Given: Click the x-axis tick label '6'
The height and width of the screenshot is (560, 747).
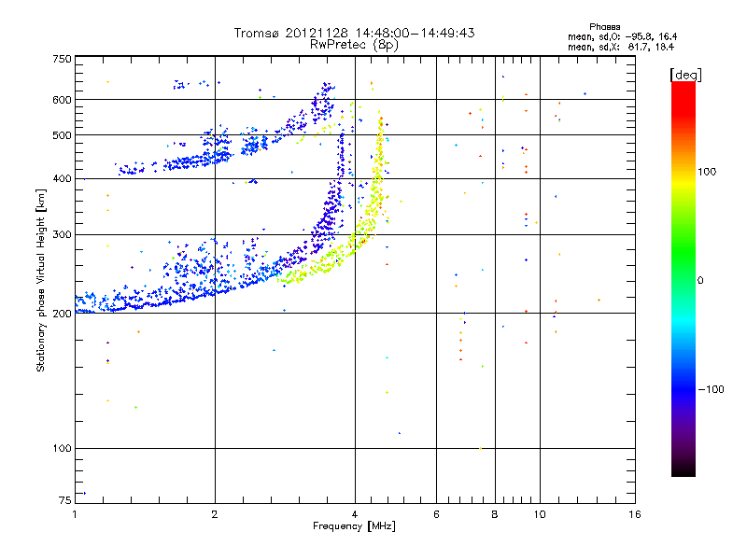Looking at the screenshot, I should (x=436, y=514).
